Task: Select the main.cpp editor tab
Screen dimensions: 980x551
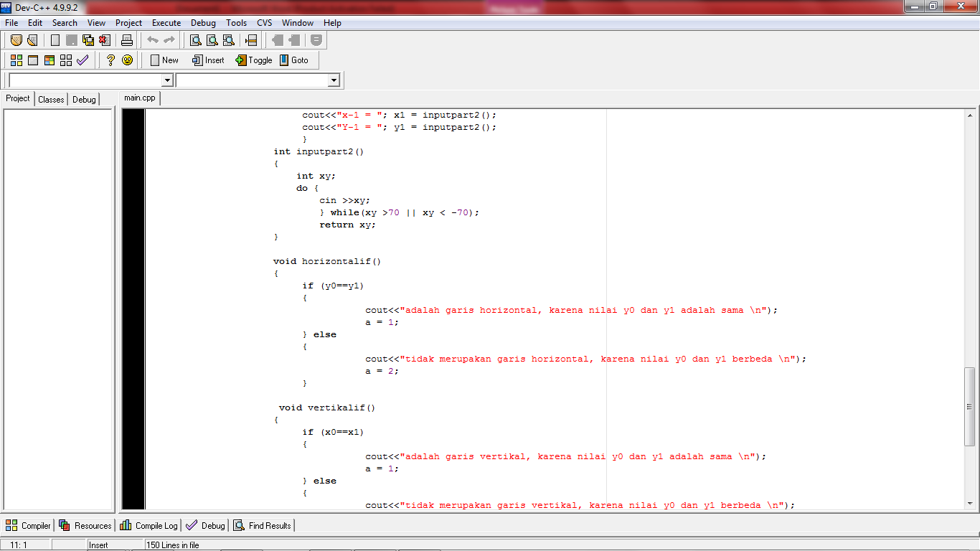Action: (x=140, y=98)
